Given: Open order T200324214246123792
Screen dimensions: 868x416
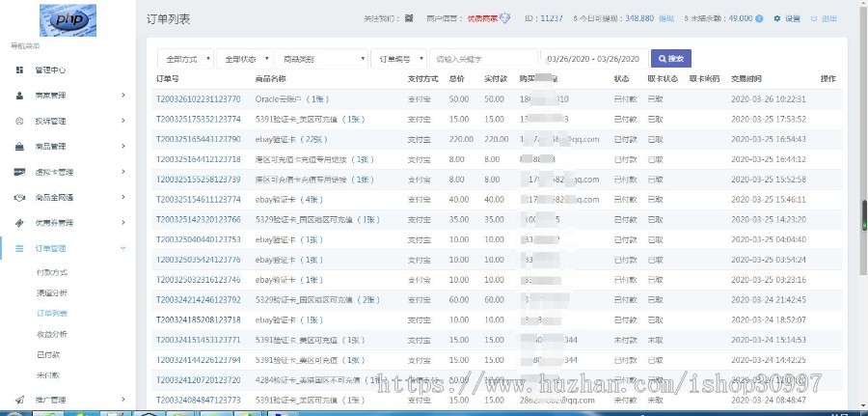Looking at the screenshot, I should [198, 300].
